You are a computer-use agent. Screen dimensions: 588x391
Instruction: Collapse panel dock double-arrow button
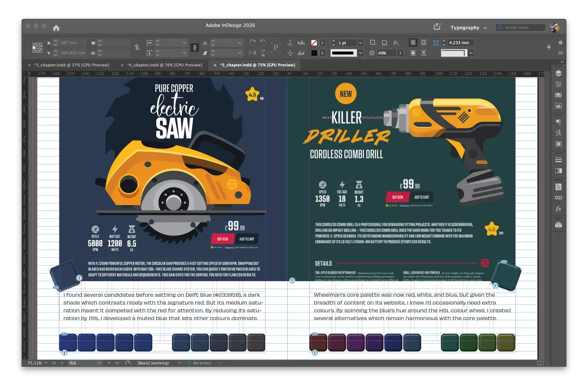562,62
